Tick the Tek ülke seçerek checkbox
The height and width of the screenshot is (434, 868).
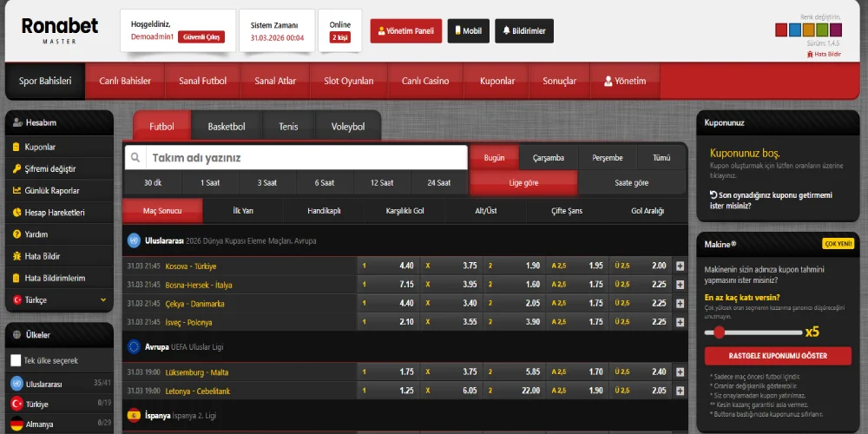tap(16, 360)
